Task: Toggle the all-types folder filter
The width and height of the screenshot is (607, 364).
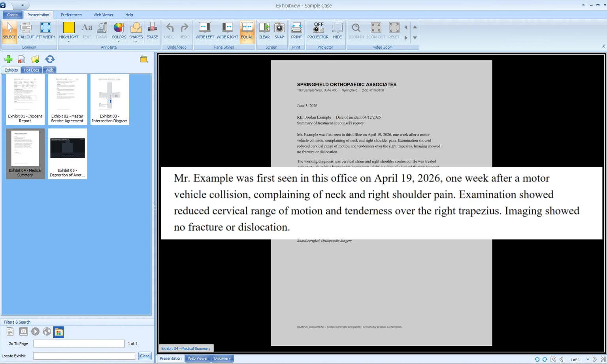Action: 58,332
